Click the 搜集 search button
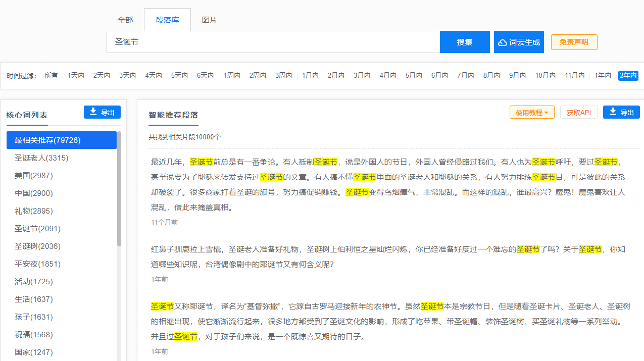The image size is (644, 361). 464,41
